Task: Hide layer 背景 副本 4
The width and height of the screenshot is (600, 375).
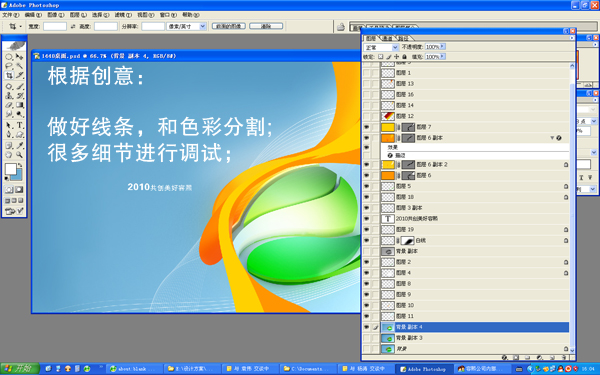Action: click(367, 327)
